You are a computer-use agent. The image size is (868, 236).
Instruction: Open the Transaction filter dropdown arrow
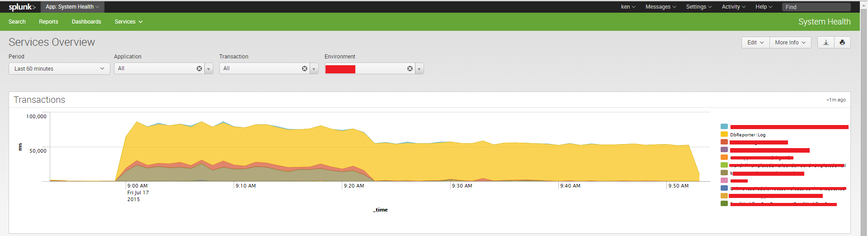pos(314,69)
